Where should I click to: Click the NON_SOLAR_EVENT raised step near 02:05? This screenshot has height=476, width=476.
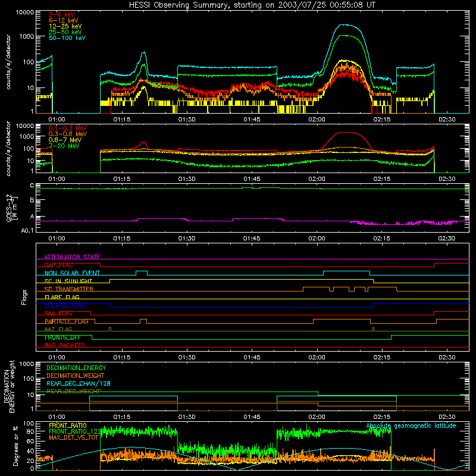[x=346, y=271]
